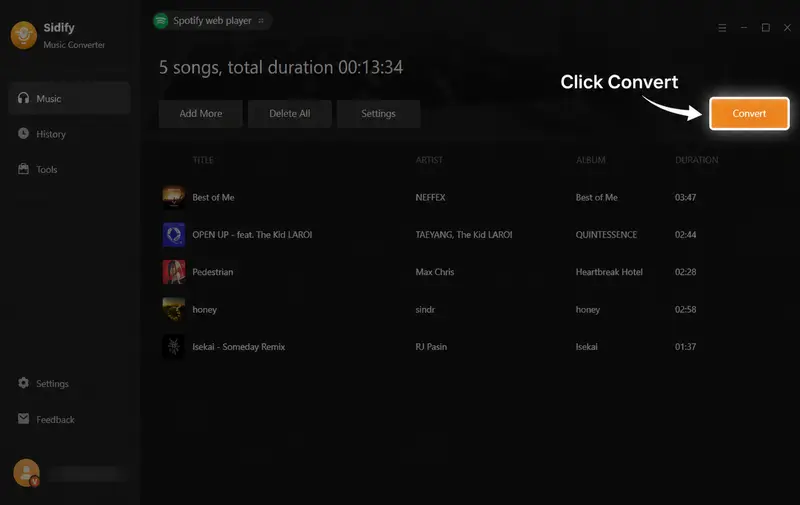Open the Spotify web player source switcher

pos(212,21)
